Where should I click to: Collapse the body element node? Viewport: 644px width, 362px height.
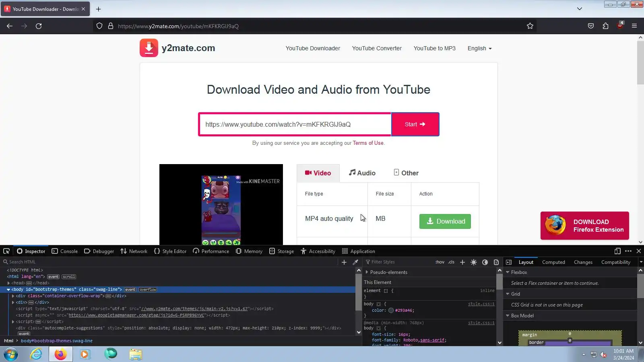8,290
